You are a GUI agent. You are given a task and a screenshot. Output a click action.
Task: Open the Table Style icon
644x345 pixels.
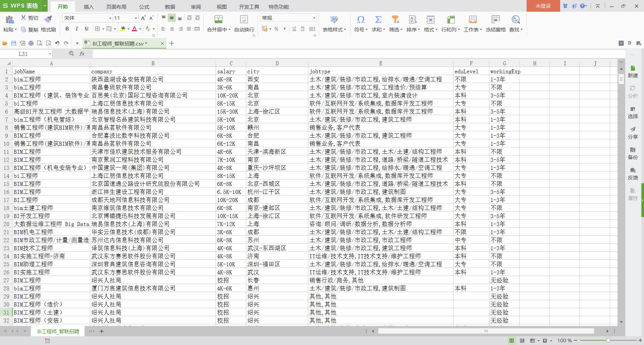click(334, 19)
